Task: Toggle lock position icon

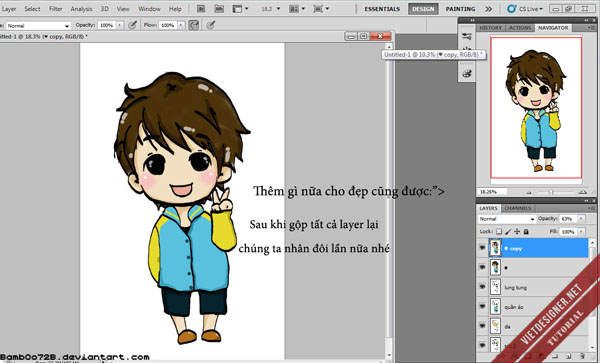Action: (517, 231)
